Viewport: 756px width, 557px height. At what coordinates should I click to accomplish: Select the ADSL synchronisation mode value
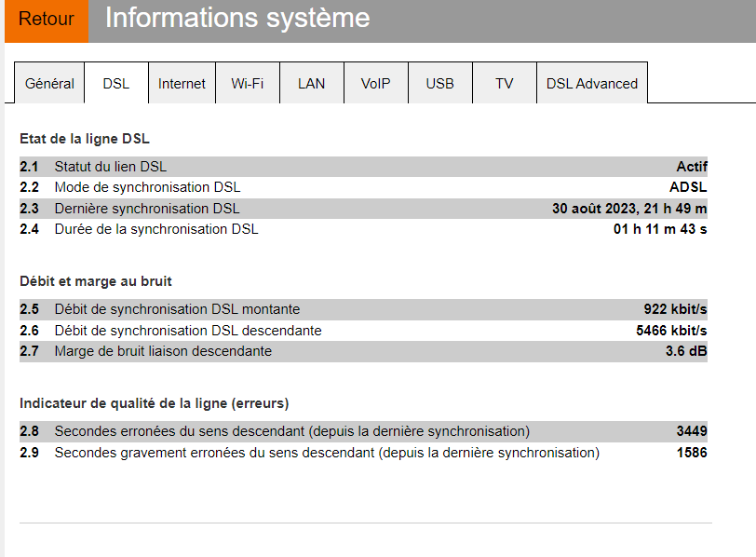[688, 187]
